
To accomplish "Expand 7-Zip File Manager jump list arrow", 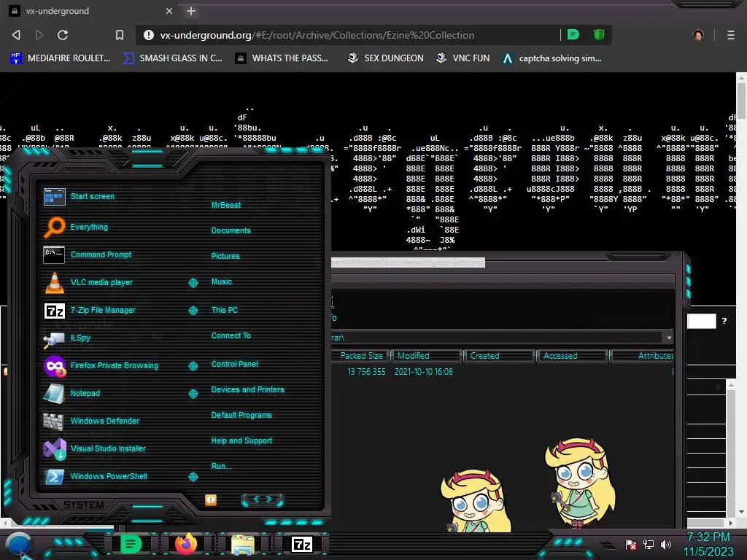I will pos(193,311).
